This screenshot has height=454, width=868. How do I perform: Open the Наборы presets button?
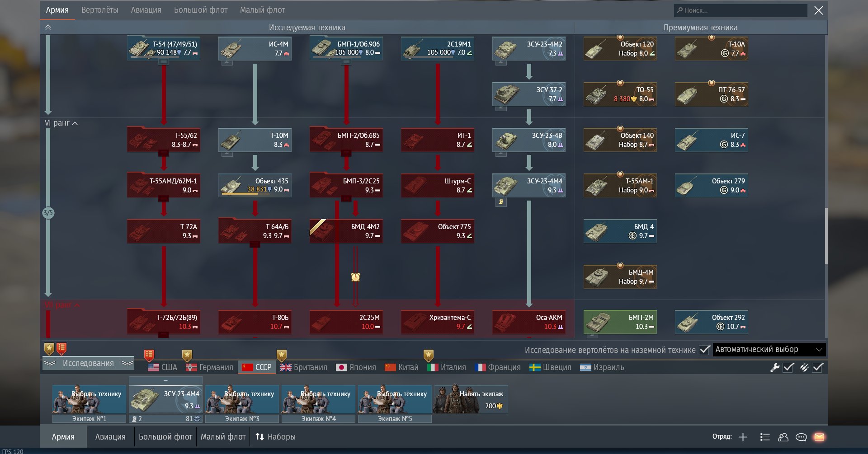275,437
